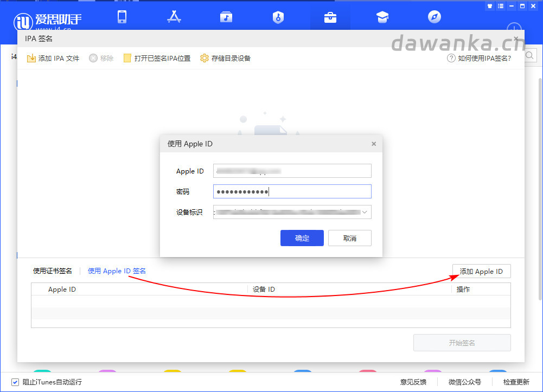Click the 添加 Apple ID button
This screenshot has height=392, width=543.
(x=481, y=271)
